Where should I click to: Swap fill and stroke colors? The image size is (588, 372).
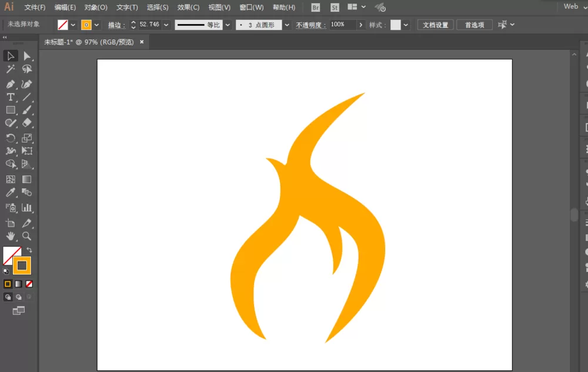tap(29, 250)
